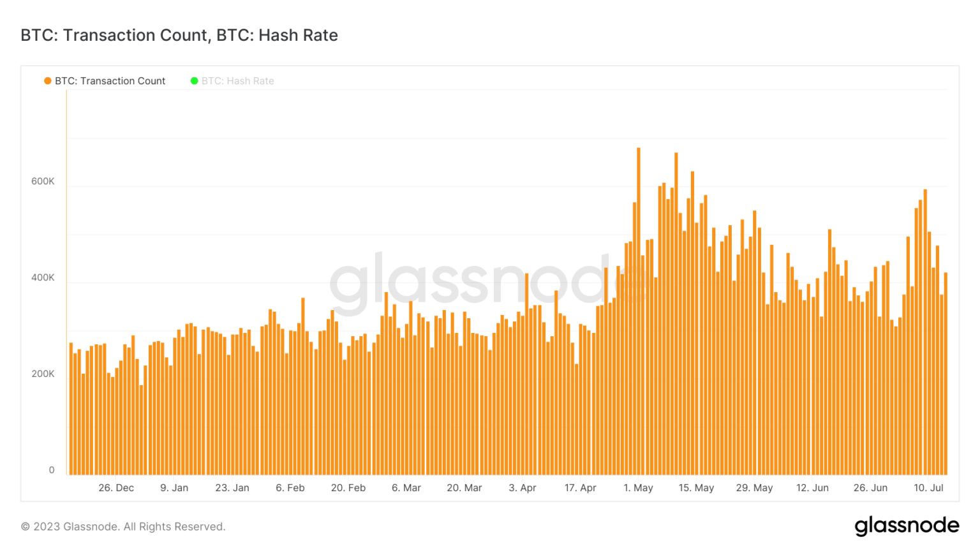
Task: Click the 20. Mar date axis label
Action: pos(464,488)
